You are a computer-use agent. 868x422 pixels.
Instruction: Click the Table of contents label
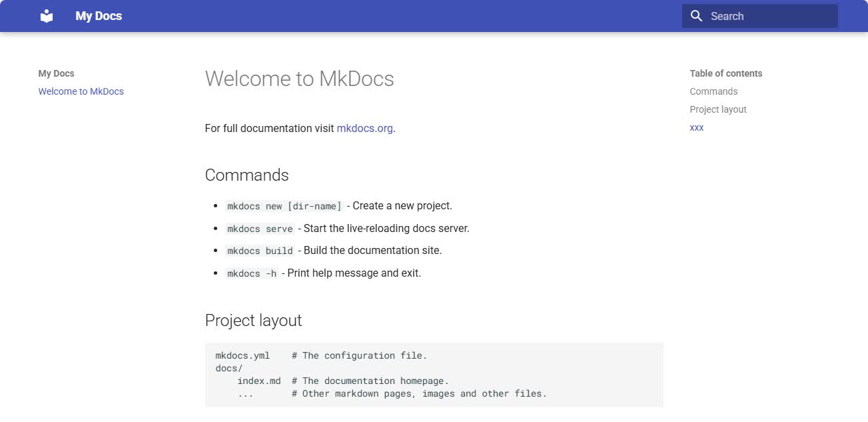point(726,73)
